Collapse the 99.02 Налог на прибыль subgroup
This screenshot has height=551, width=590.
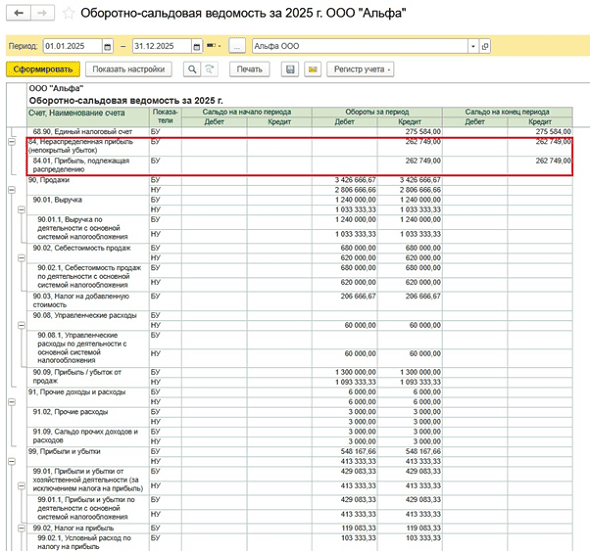point(21,528)
